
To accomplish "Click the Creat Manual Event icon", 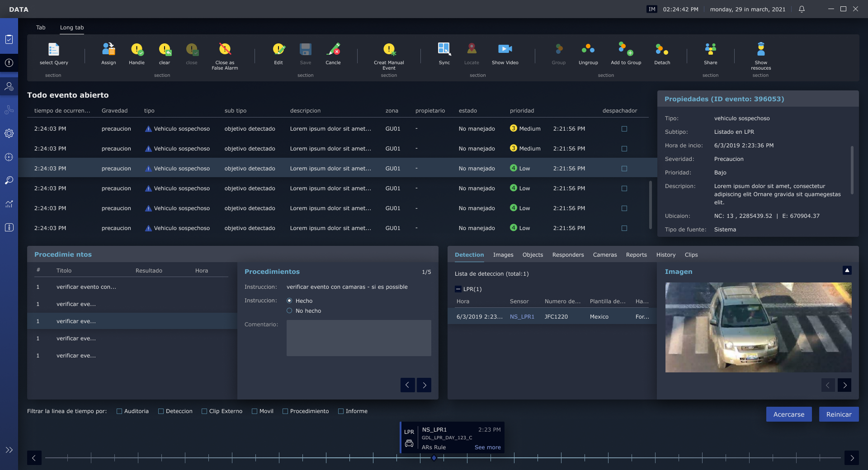I will point(389,49).
